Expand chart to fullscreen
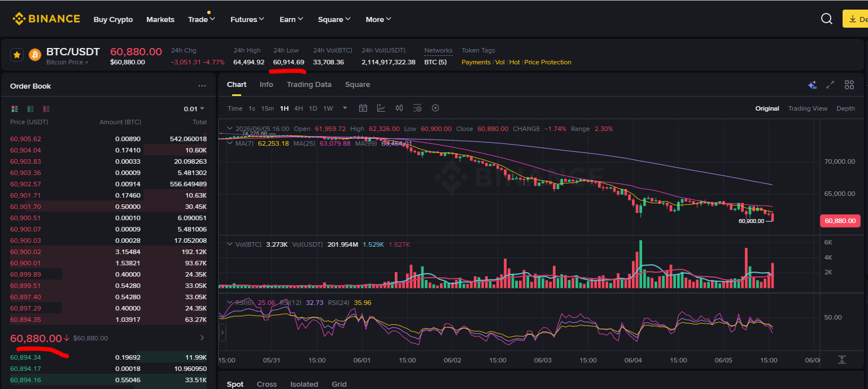This screenshot has width=868, height=389. click(x=830, y=85)
